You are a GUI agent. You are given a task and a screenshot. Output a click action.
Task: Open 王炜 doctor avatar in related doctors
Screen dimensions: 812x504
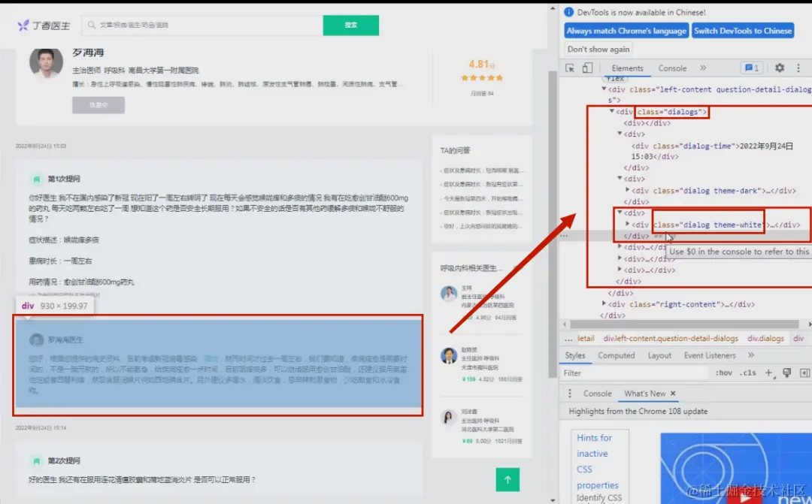448,294
